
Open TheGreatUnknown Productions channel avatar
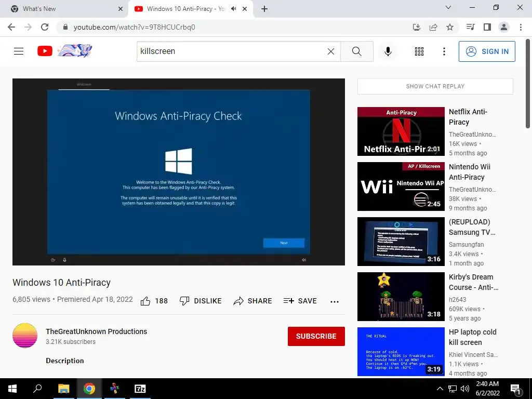[x=25, y=336]
